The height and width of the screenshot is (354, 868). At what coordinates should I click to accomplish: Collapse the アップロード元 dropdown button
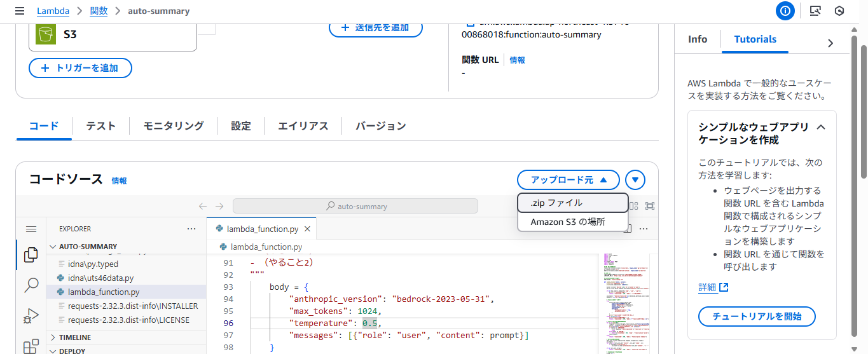coord(568,180)
